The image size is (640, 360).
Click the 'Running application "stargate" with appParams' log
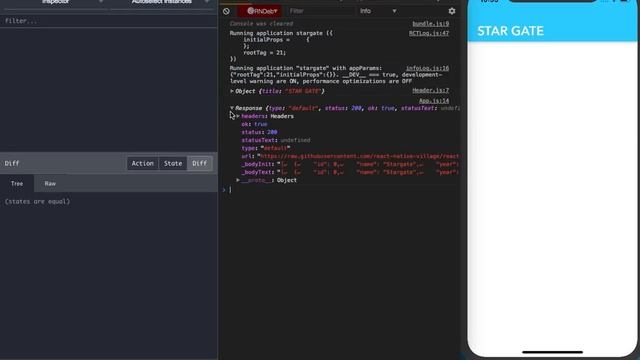click(x=306, y=69)
